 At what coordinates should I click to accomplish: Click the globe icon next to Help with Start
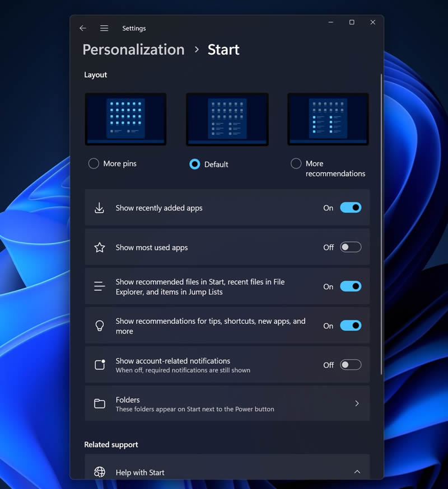(100, 472)
